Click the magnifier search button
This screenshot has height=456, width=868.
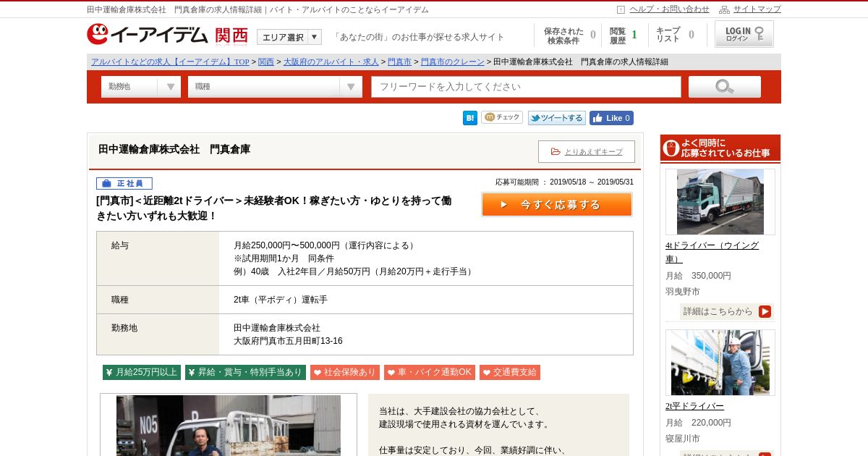click(x=724, y=87)
